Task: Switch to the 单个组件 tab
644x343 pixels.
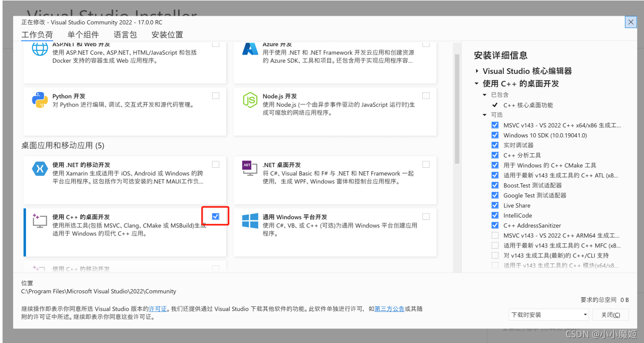Action: pyautogui.click(x=83, y=35)
